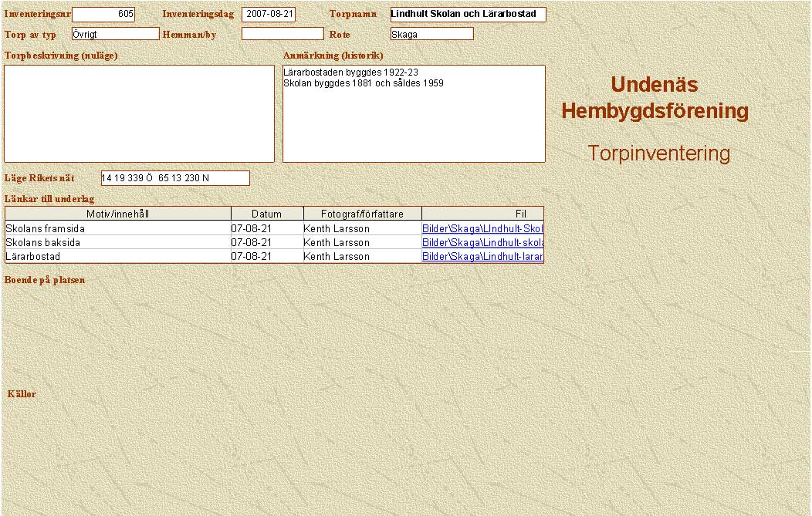The image size is (812, 516).
Task: Open the file link for Skolans baksida
Action: [x=482, y=242]
